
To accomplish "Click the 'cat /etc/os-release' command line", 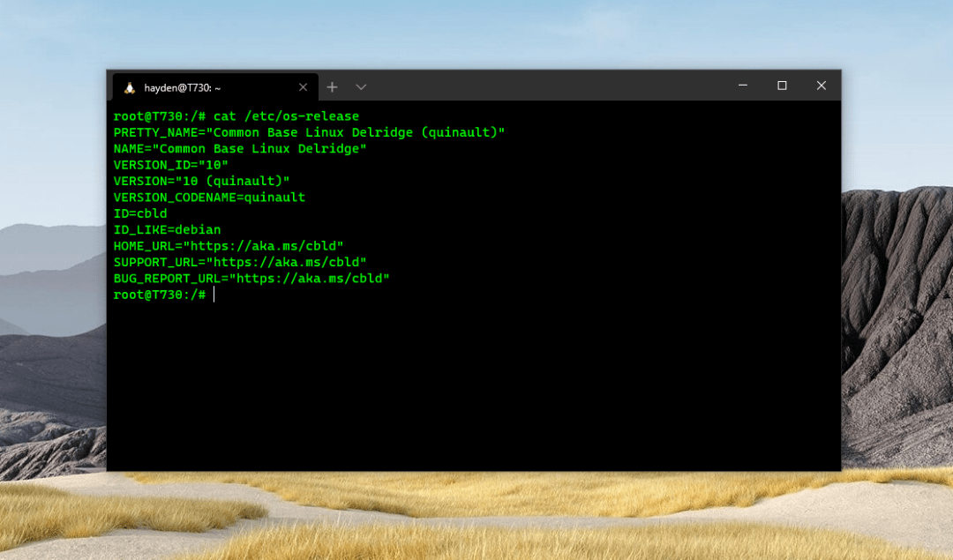I will (x=236, y=116).
